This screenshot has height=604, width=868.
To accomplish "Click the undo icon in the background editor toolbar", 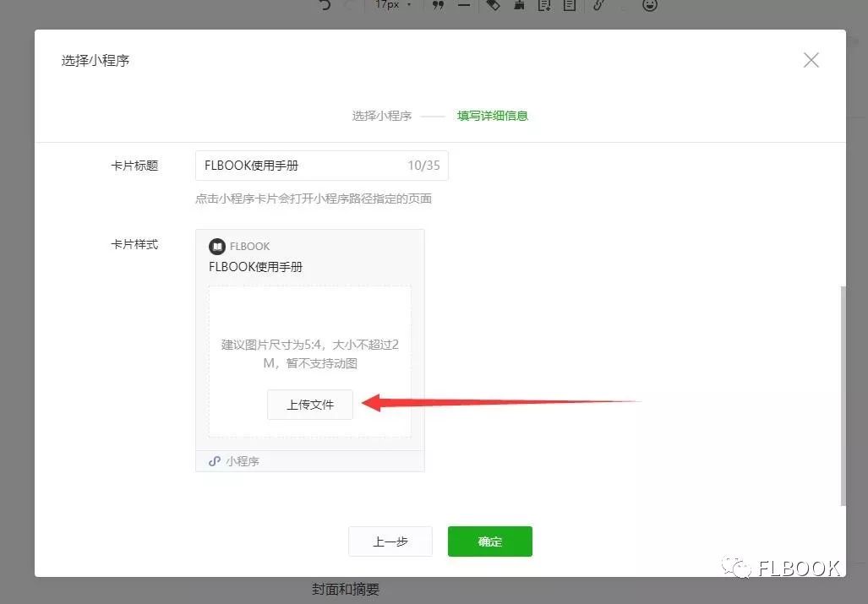I will (325, 5).
